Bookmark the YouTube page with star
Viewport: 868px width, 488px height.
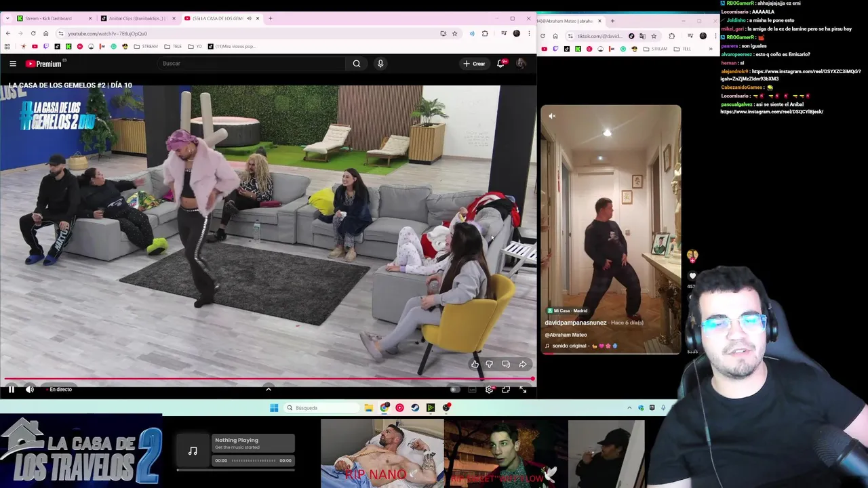click(x=454, y=33)
